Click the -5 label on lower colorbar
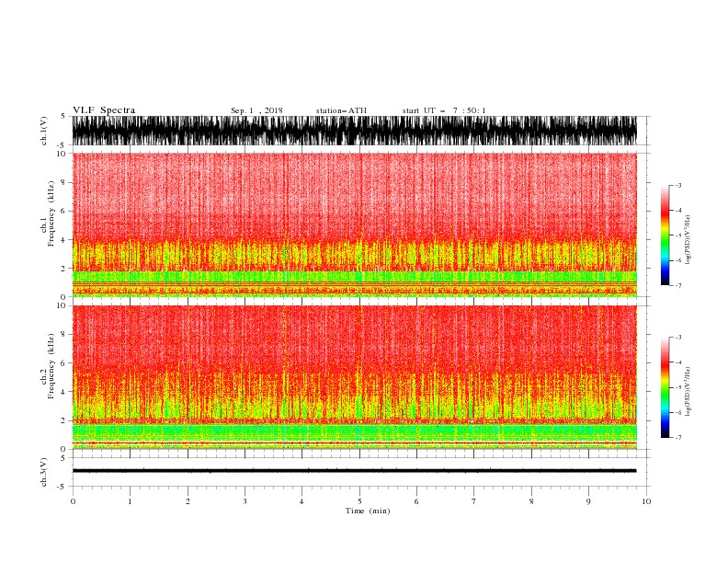 [x=677, y=387]
